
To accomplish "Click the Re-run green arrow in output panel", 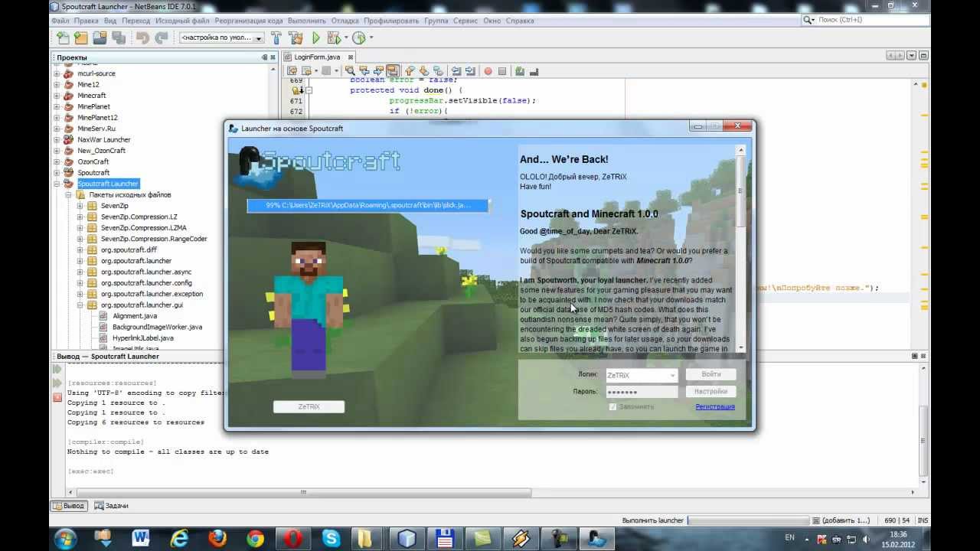I will [57, 368].
